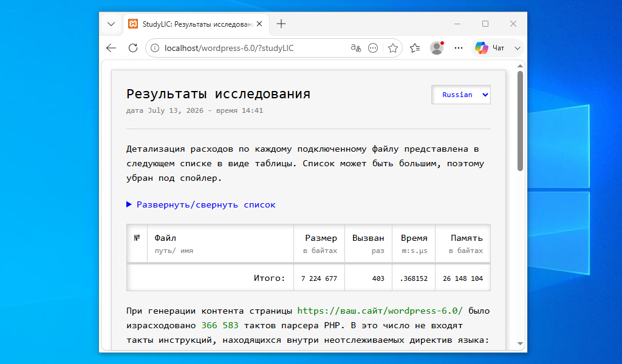Add this page to favorites
The image size is (622, 364).
click(393, 48)
